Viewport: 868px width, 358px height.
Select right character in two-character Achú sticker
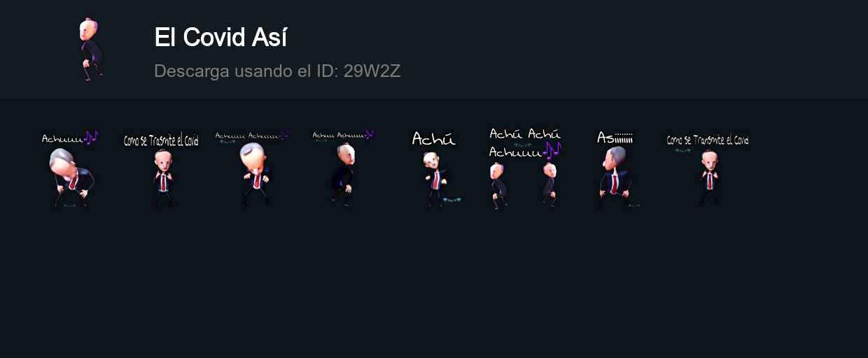pyautogui.click(x=549, y=183)
